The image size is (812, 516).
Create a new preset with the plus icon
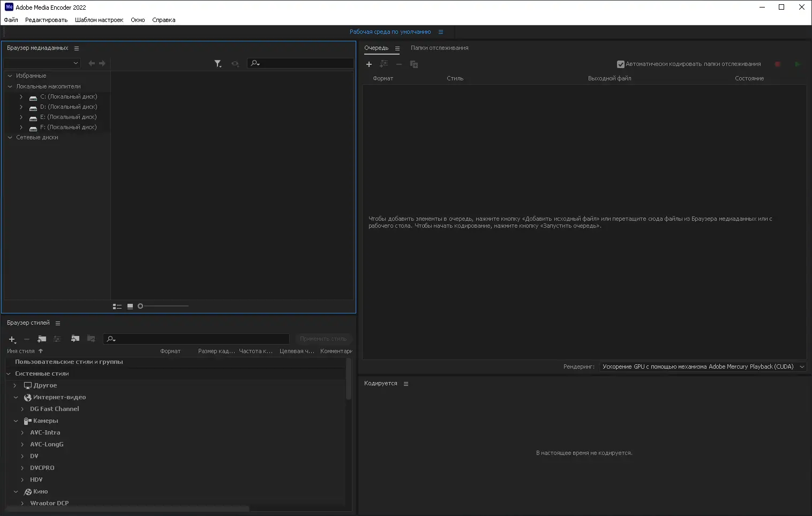click(x=12, y=339)
